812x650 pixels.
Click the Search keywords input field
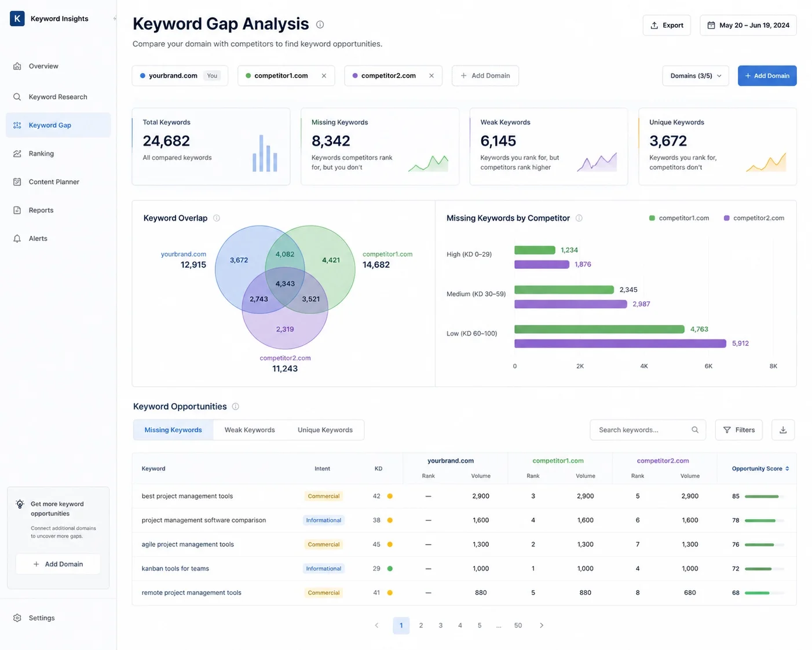point(648,430)
